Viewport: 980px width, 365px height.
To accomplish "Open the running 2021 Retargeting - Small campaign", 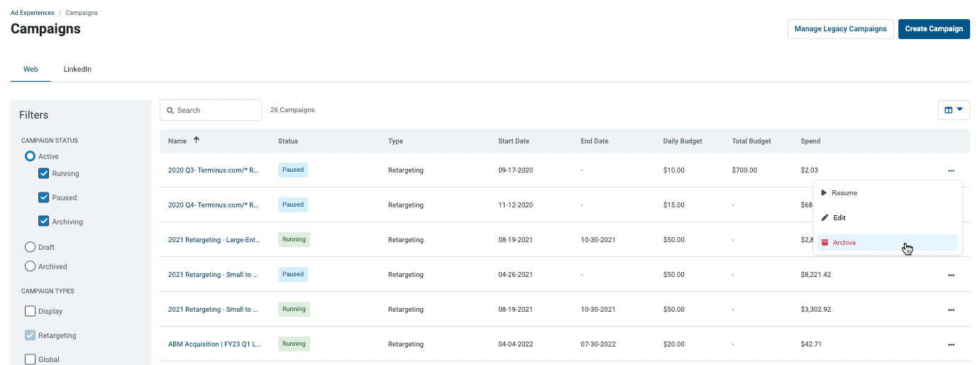I will pyautogui.click(x=213, y=310).
